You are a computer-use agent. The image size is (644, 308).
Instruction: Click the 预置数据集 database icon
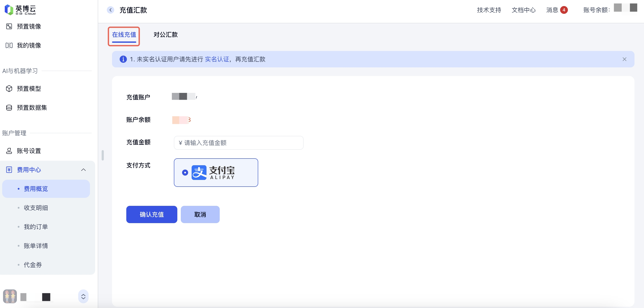(x=9, y=108)
